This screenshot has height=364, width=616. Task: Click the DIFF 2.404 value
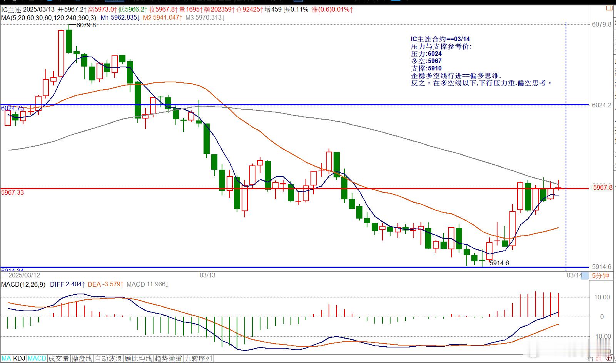click(x=67, y=284)
